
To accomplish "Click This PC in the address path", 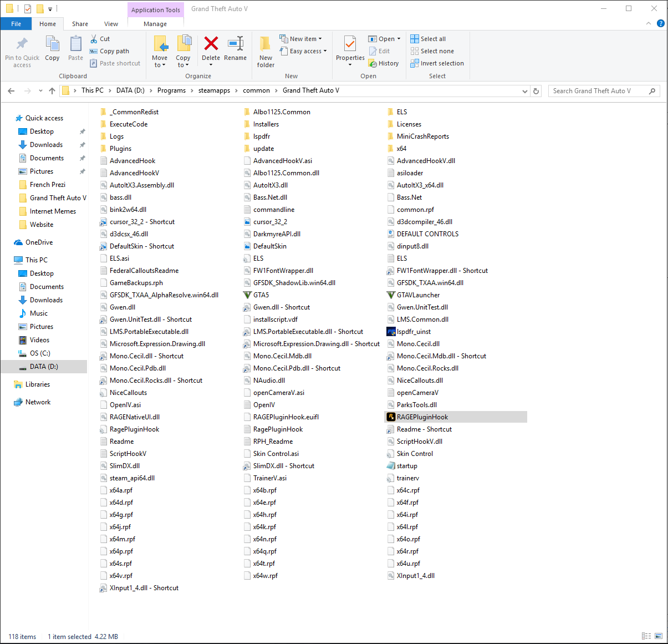I will coord(92,90).
